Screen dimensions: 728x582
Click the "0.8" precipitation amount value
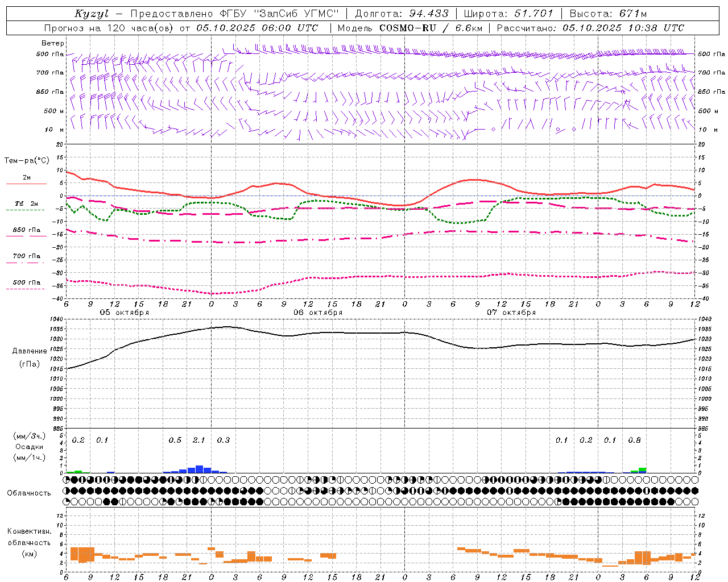coord(635,440)
